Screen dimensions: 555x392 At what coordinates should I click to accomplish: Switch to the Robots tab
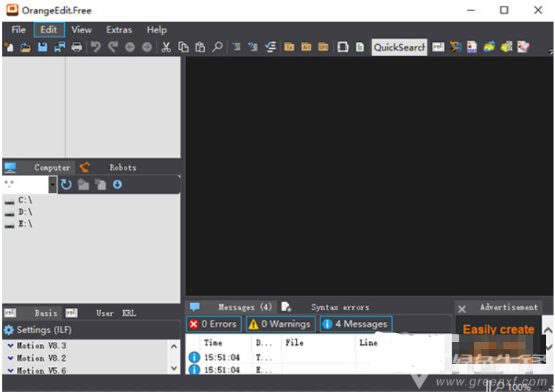click(109, 167)
